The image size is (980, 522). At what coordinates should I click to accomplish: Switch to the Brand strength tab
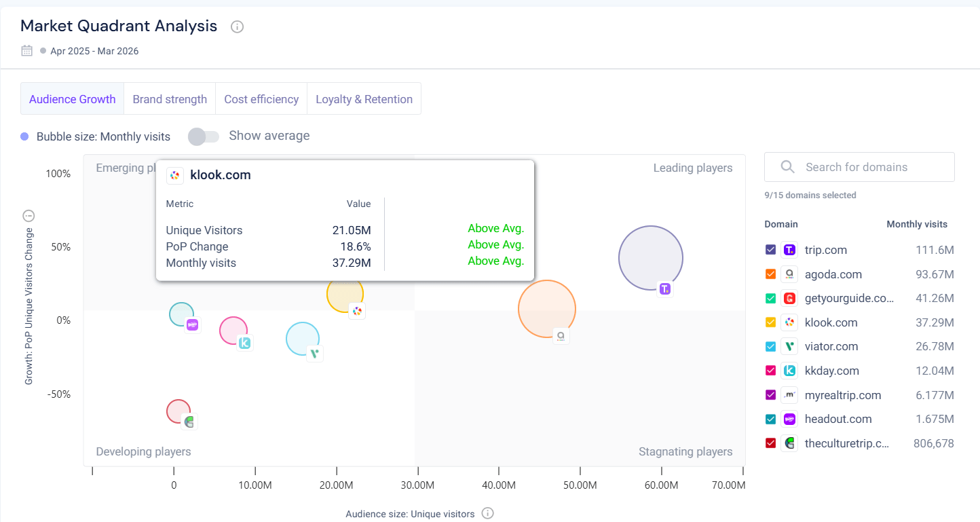point(170,99)
